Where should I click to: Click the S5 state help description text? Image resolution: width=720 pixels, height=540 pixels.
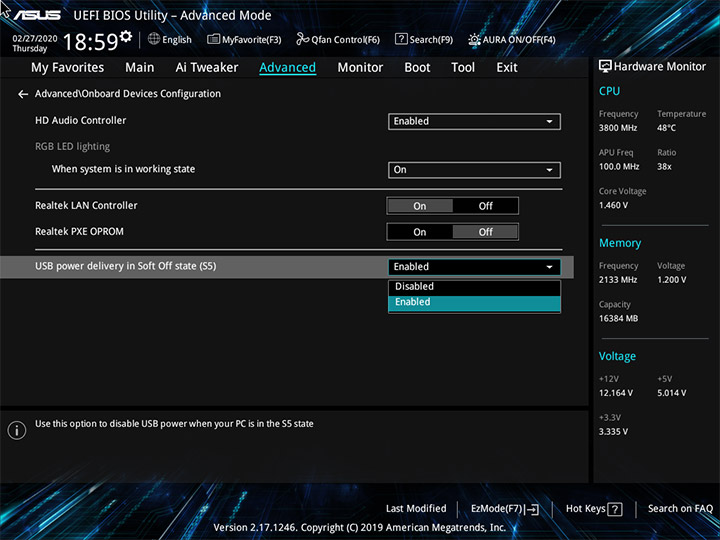[x=174, y=424]
